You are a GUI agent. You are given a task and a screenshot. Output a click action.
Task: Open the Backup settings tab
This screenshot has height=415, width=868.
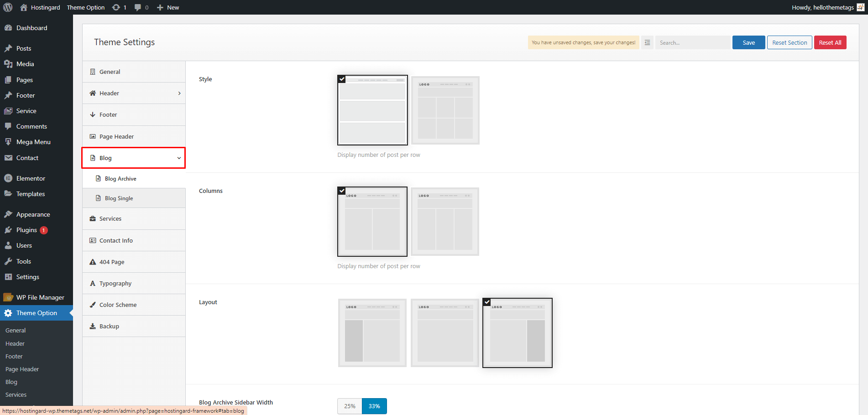click(x=134, y=326)
